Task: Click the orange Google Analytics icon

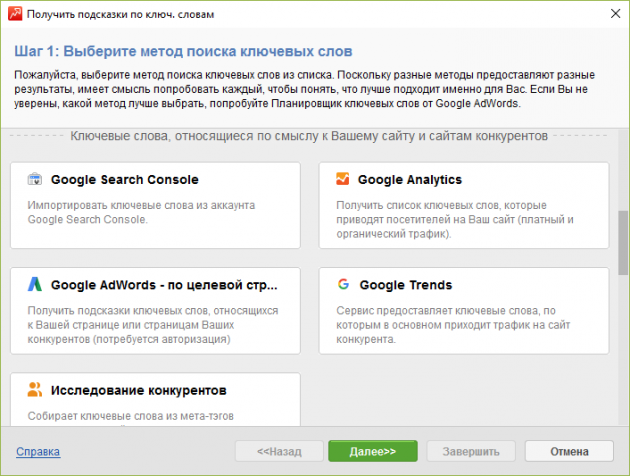Action: 342,180
